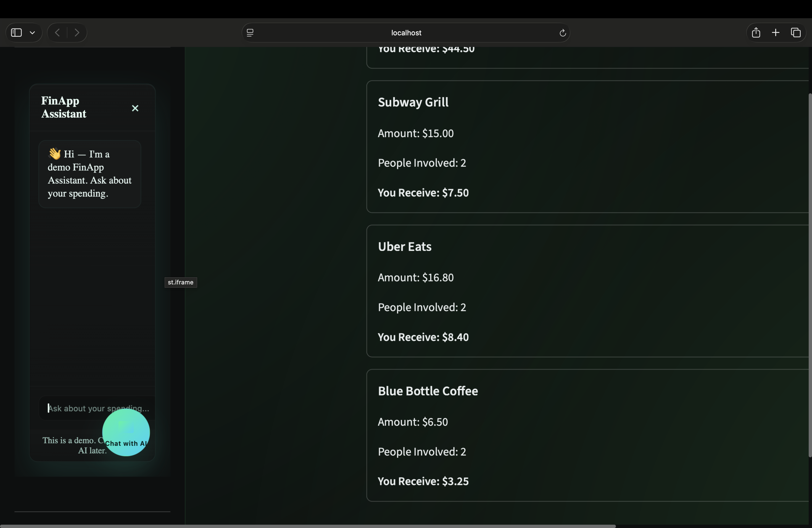Viewport: 812px width, 528px height.
Task: Go forward using the forward arrow
Action: click(77, 33)
